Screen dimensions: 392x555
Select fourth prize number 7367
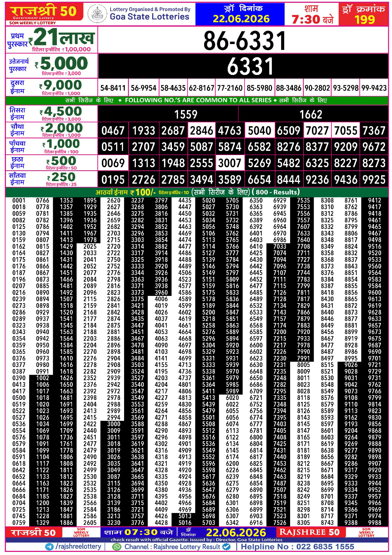374,131
